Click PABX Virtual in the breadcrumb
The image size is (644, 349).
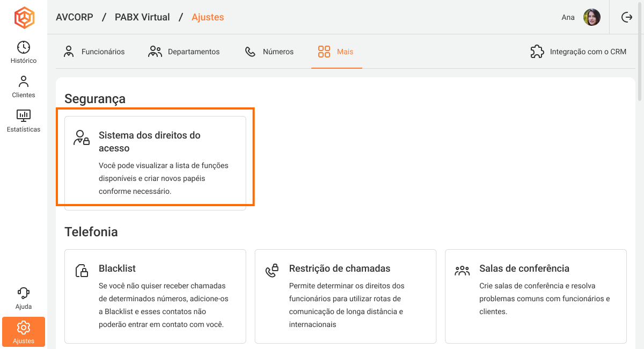tap(142, 17)
